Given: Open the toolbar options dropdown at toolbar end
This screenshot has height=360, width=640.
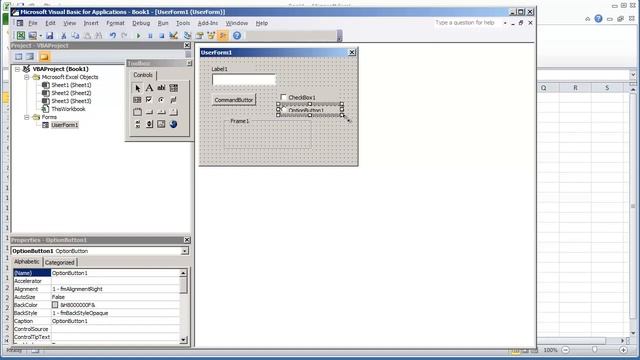Looking at the screenshot, I should [339, 37].
